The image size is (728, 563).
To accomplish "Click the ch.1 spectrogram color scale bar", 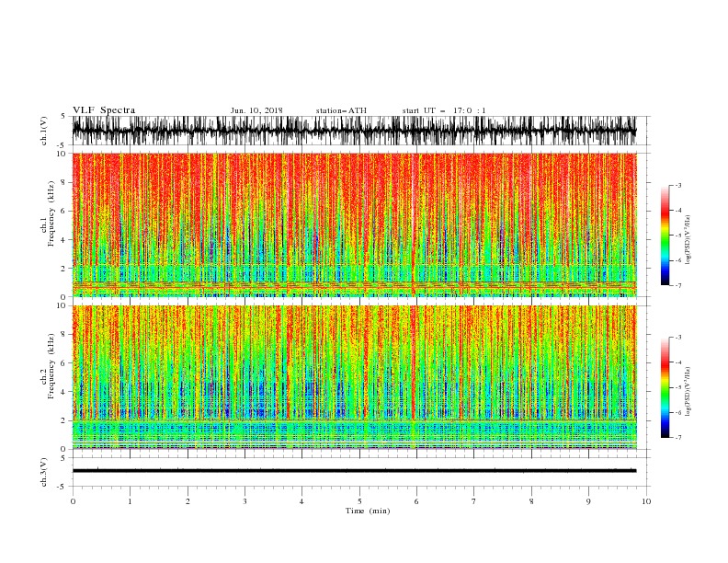I will pyautogui.click(x=665, y=236).
